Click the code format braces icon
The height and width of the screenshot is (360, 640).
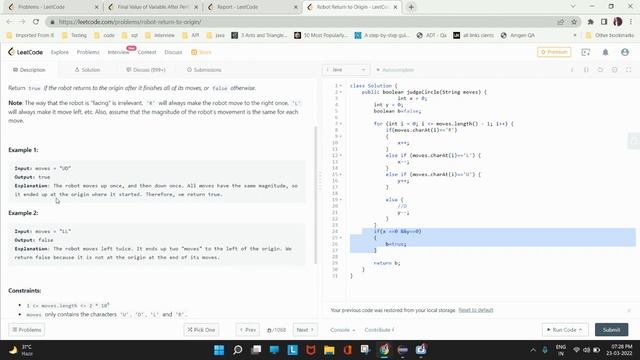pyautogui.click(x=586, y=70)
